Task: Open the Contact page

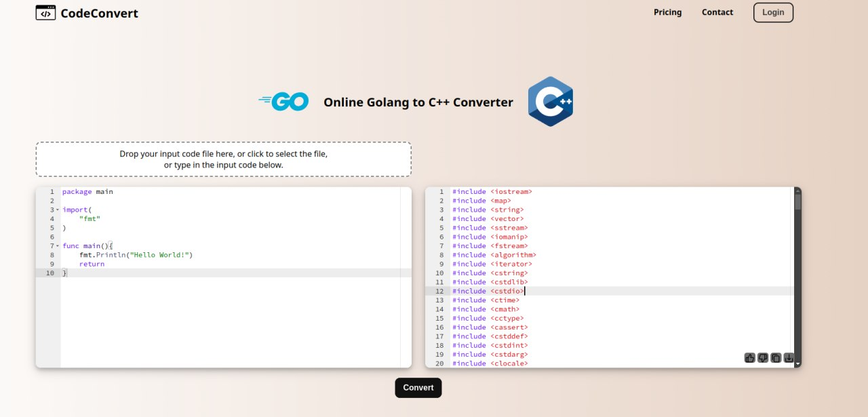Action: (x=717, y=12)
